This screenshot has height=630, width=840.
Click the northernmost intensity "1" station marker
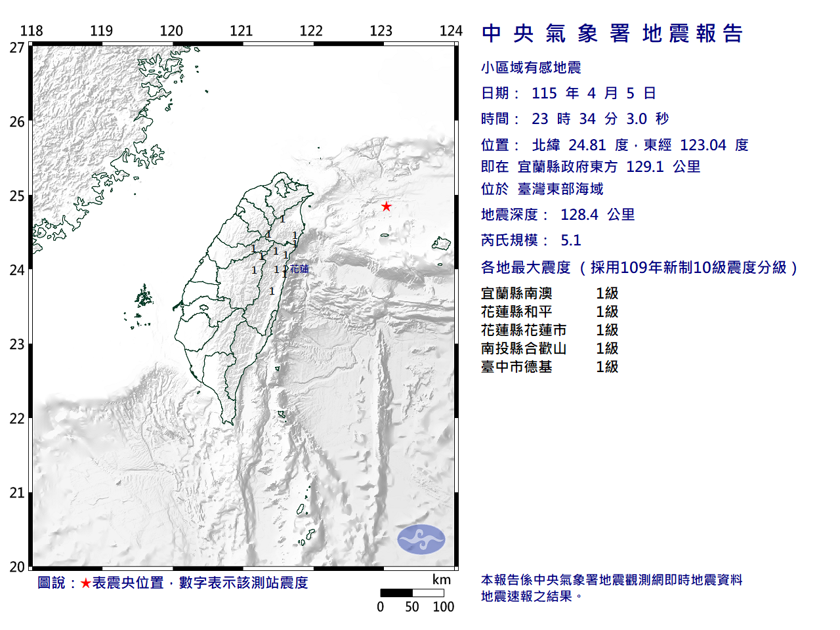click(x=282, y=219)
